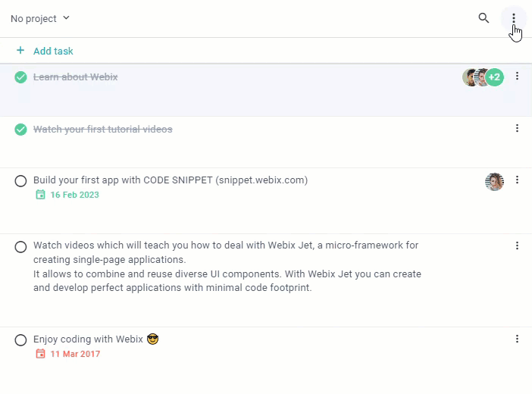Check off the Webix Jet videos task
This screenshot has height=394, width=532.
pyautogui.click(x=20, y=247)
